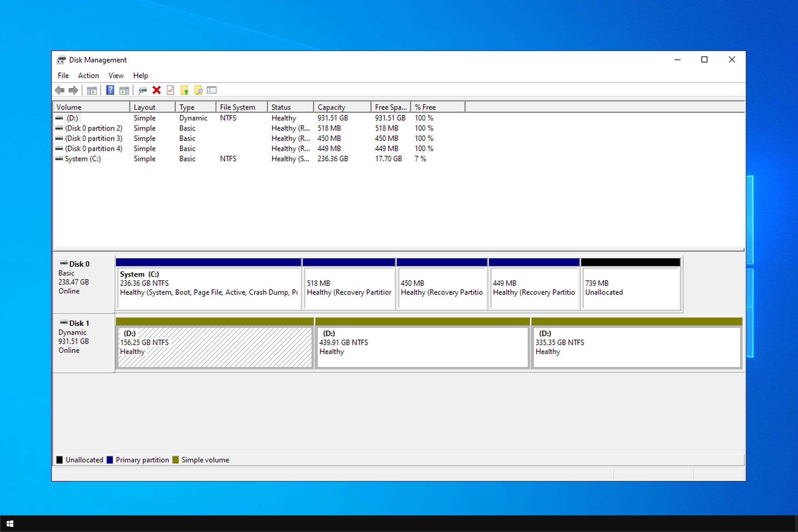Click the connect drive plug toolbar icon

143,90
